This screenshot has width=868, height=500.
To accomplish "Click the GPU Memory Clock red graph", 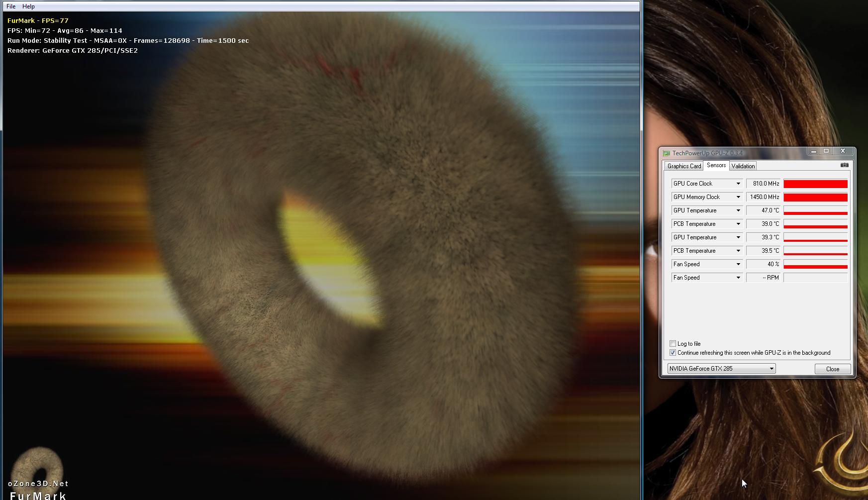I will (x=815, y=197).
